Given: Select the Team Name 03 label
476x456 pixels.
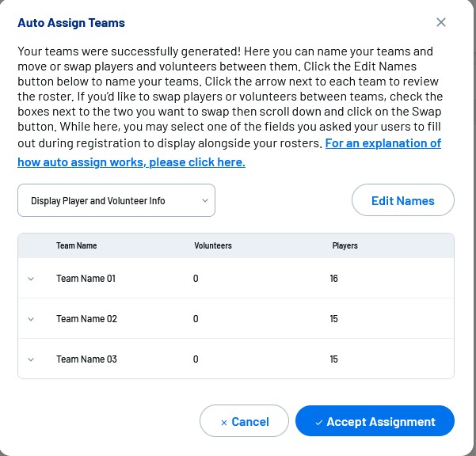Looking at the screenshot, I should (x=86, y=359).
